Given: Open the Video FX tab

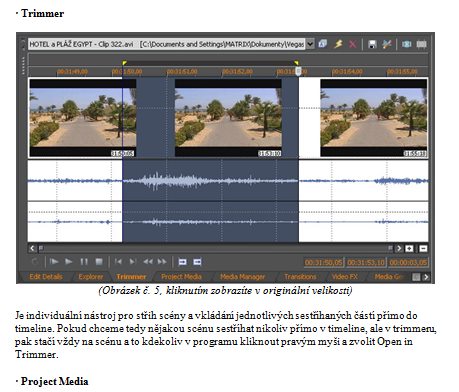Looking at the screenshot, I should [x=345, y=277].
